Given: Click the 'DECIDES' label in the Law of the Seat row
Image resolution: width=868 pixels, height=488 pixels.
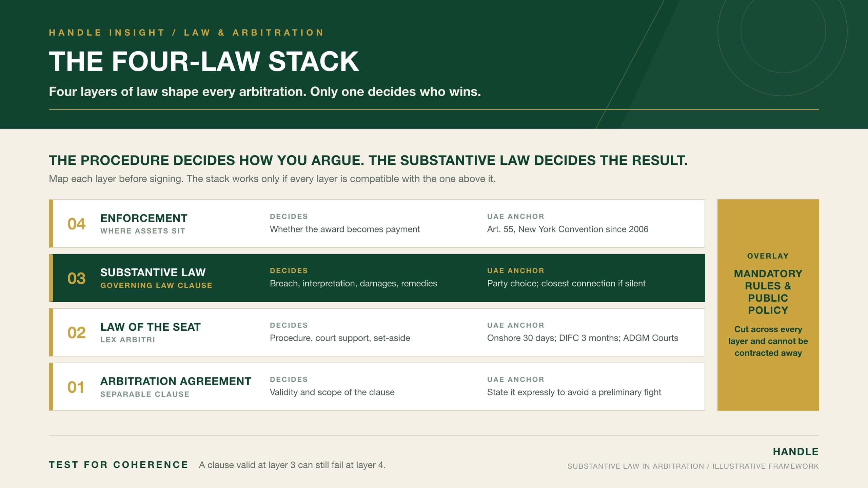Looking at the screenshot, I should [289, 325].
